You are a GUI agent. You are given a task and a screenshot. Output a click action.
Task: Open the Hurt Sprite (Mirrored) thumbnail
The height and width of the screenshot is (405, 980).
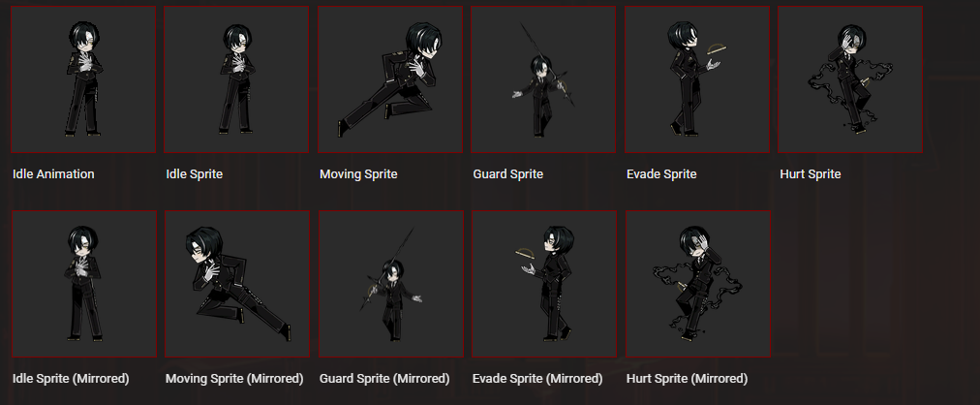698,284
